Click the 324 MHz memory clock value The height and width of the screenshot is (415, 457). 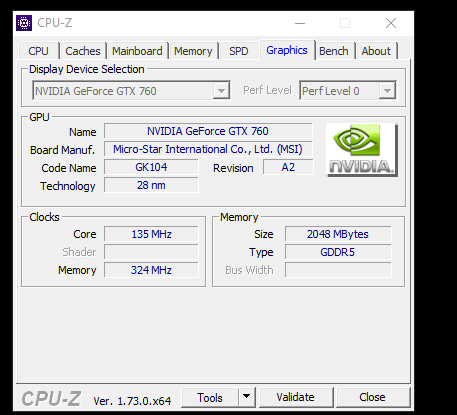(x=151, y=270)
